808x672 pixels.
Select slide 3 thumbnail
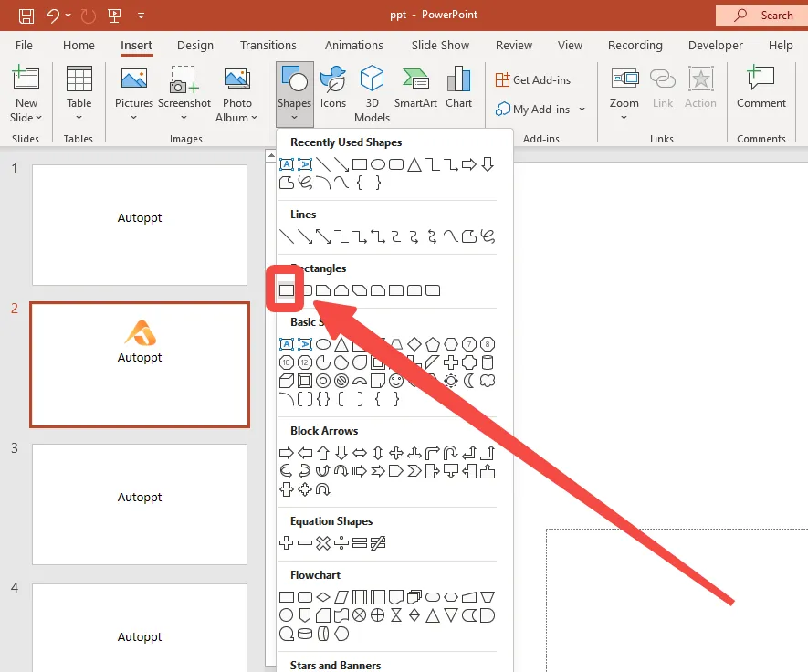point(140,505)
